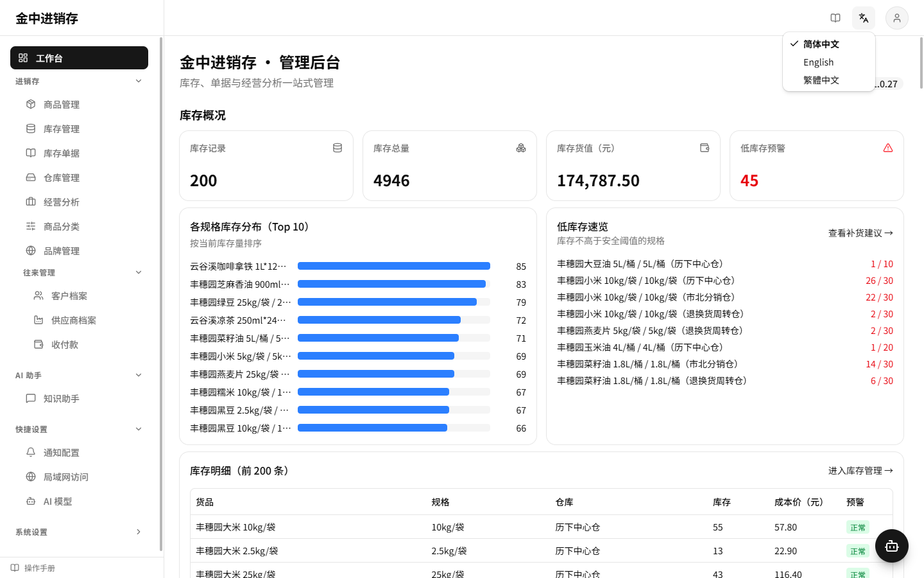924x578 pixels.
Task: Click the database icon on 库存记录 card
Action: [338, 148]
